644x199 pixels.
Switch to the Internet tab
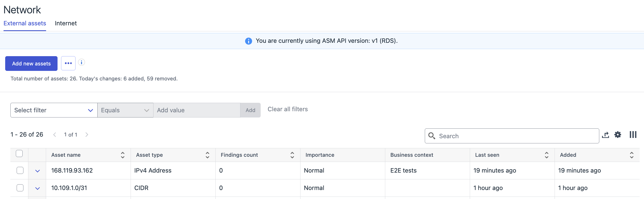pos(66,23)
